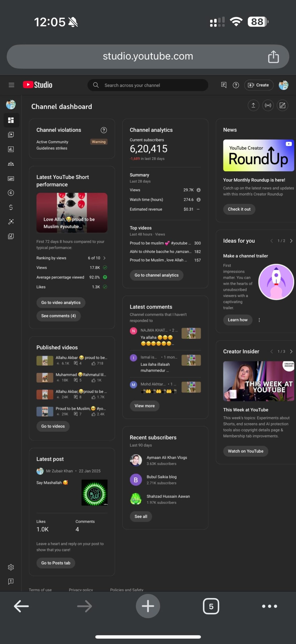Image resolution: width=296 pixels, height=644 pixels.
Task: Click the Create post icon
Action: (x=282, y=105)
